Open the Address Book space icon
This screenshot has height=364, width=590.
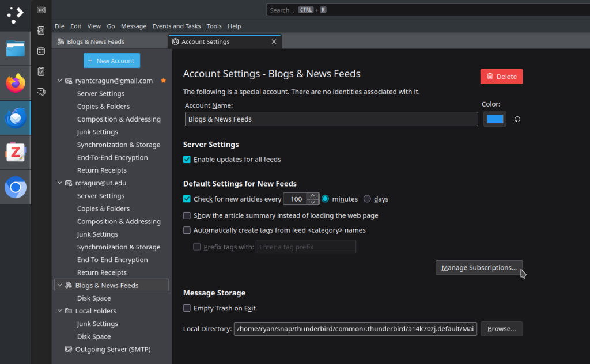[41, 31]
